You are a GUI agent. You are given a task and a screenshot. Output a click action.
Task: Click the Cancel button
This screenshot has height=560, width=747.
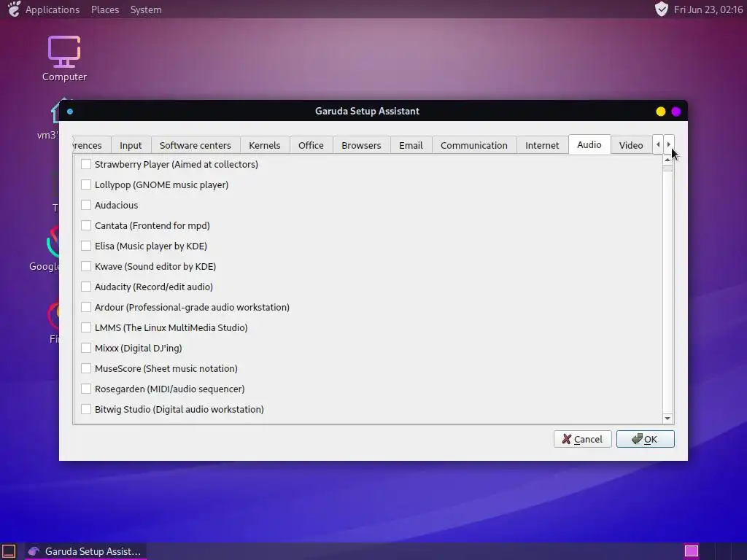click(x=582, y=439)
